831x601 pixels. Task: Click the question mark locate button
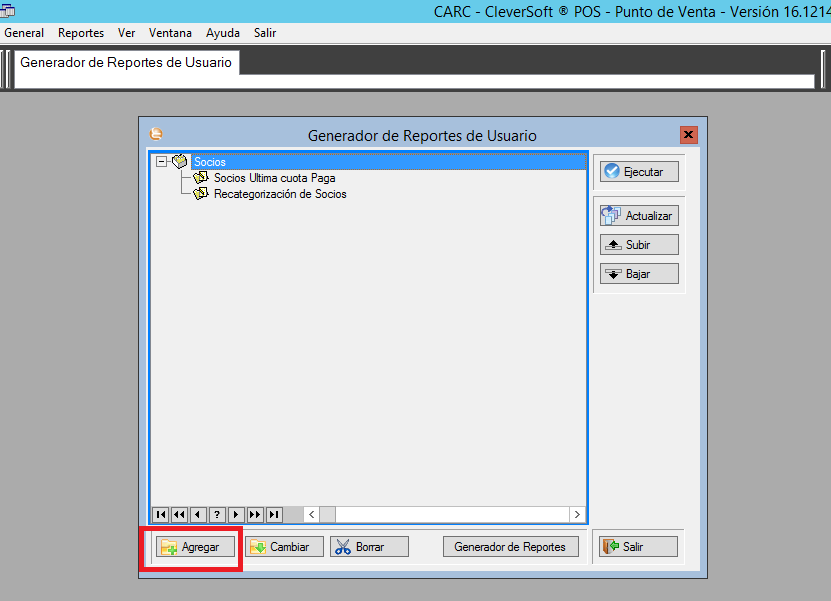click(217, 514)
